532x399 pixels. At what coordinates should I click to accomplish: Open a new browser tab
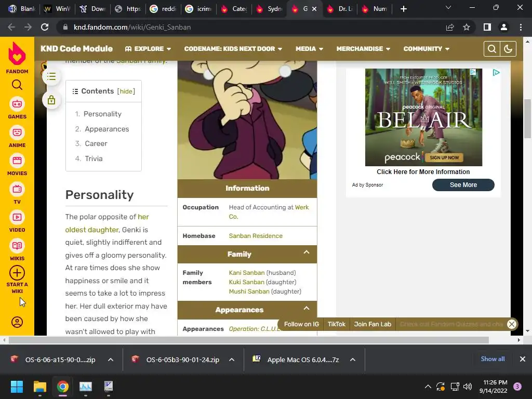(x=403, y=9)
